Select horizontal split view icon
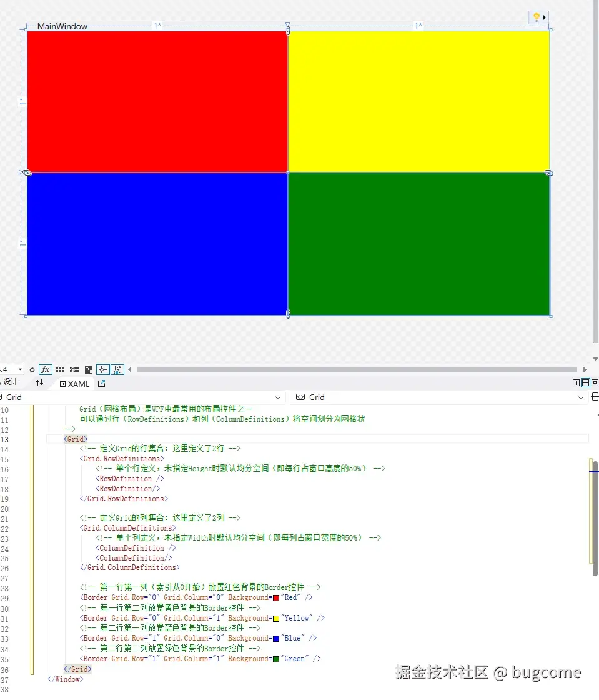This screenshot has height=700, width=599. coord(586,383)
